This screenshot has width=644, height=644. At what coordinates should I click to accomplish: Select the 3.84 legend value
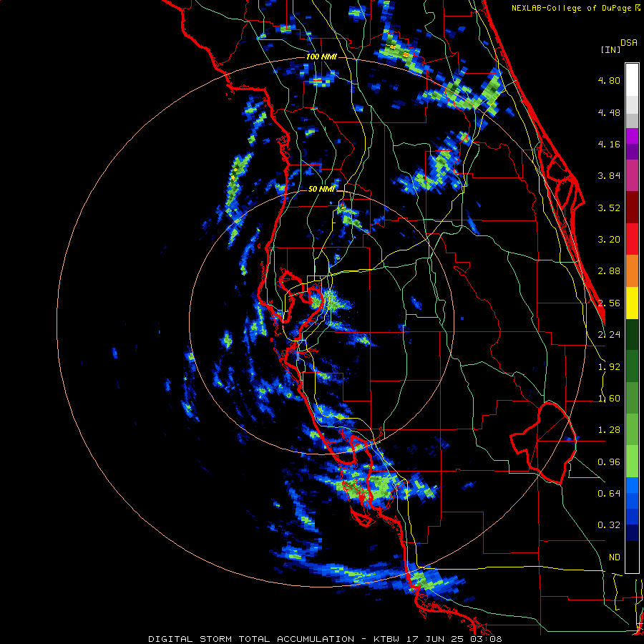coord(609,176)
